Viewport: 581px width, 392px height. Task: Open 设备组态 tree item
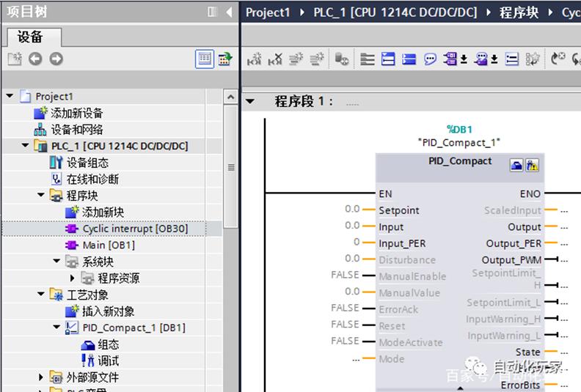click(87, 163)
